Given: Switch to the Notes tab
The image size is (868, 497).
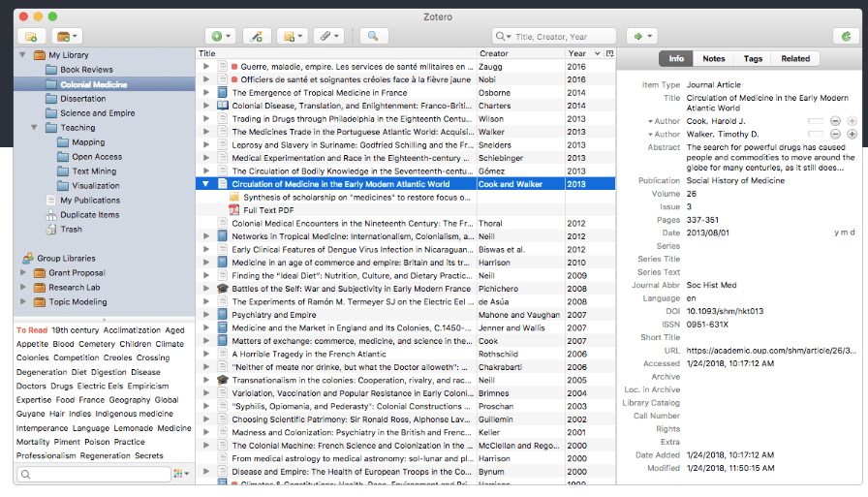Looking at the screenshot, I should (x=713, y=58).
